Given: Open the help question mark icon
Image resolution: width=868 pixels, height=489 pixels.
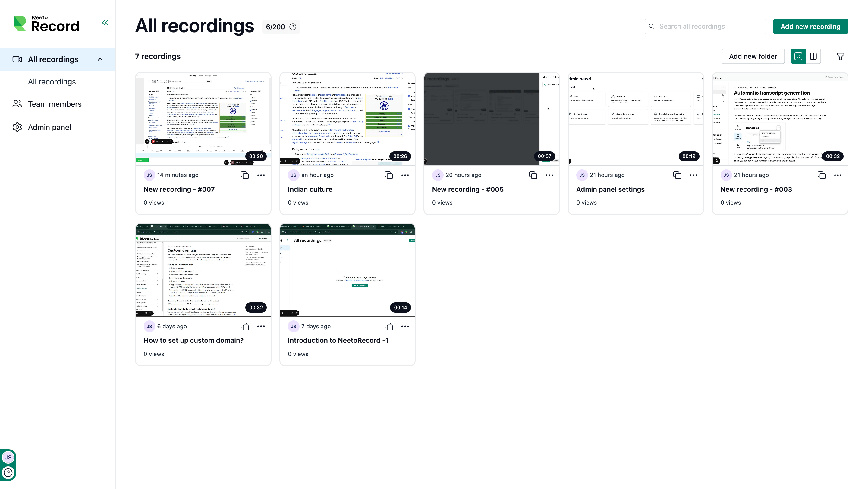Looking at the screenshot, I should point(8,472).
